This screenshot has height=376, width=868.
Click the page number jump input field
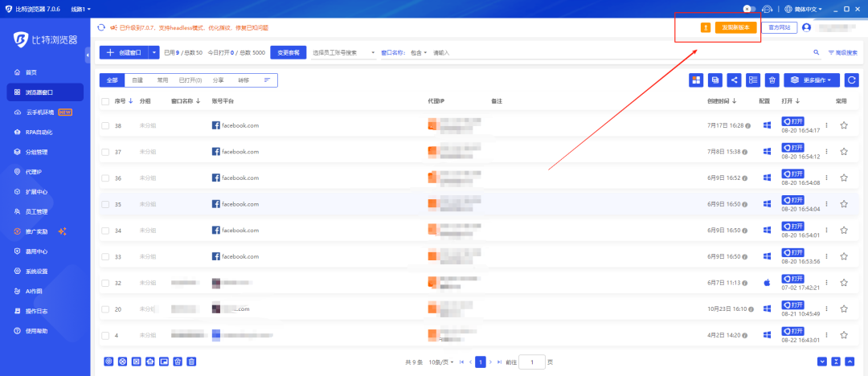pyautogui.click(x=532, y=362)
